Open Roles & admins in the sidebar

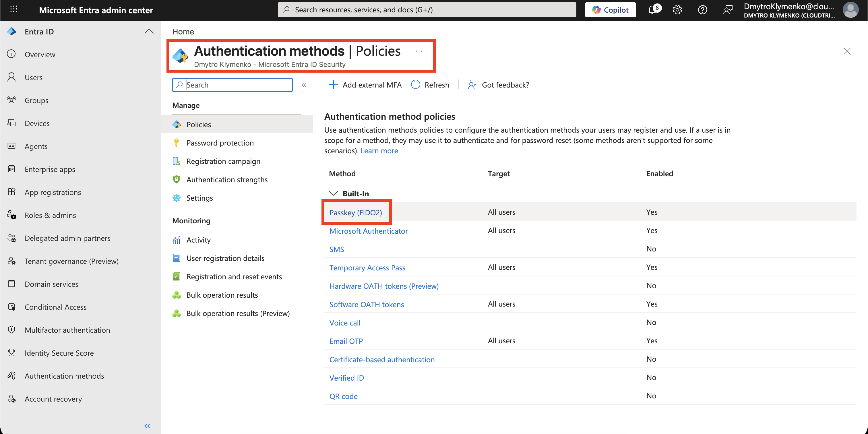[x=50, y=215]
